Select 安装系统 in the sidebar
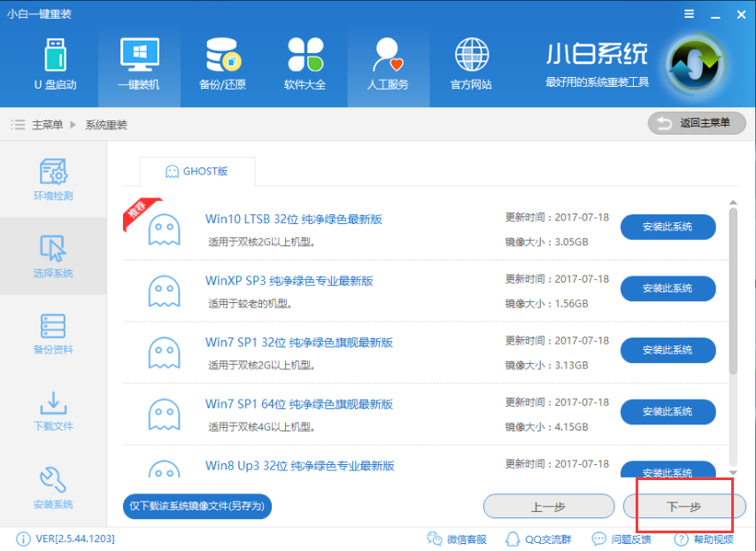Screen dimensions: 756x551 55,488
